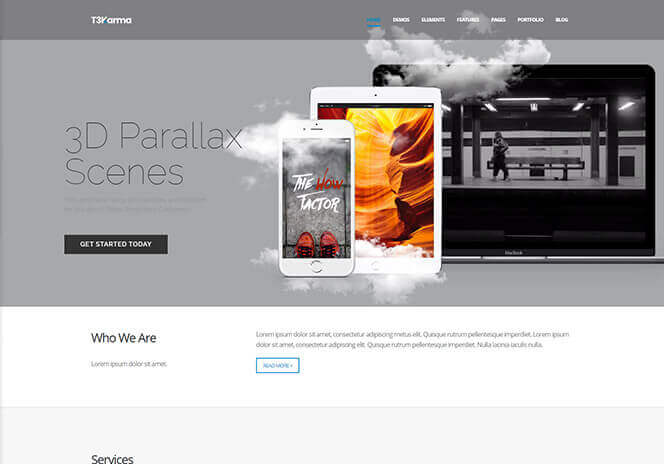Open the Demos menu
Viewport: 664px width, 464px height.
401,20
